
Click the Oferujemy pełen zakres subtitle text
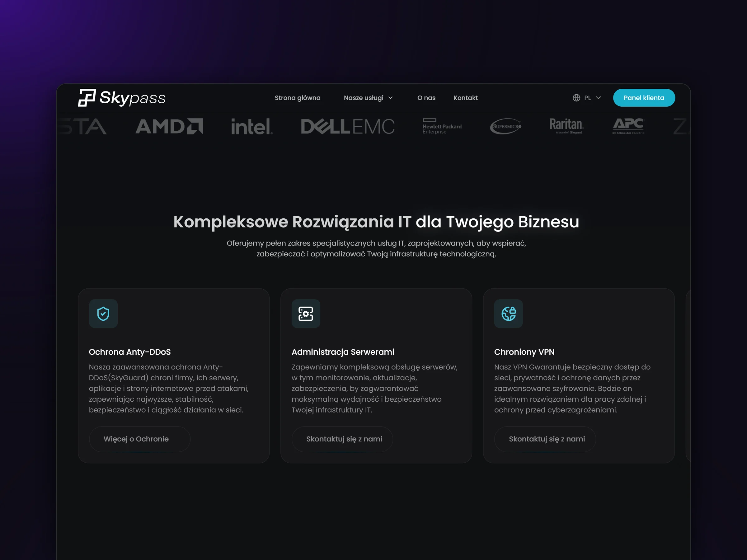coord(376,249)
